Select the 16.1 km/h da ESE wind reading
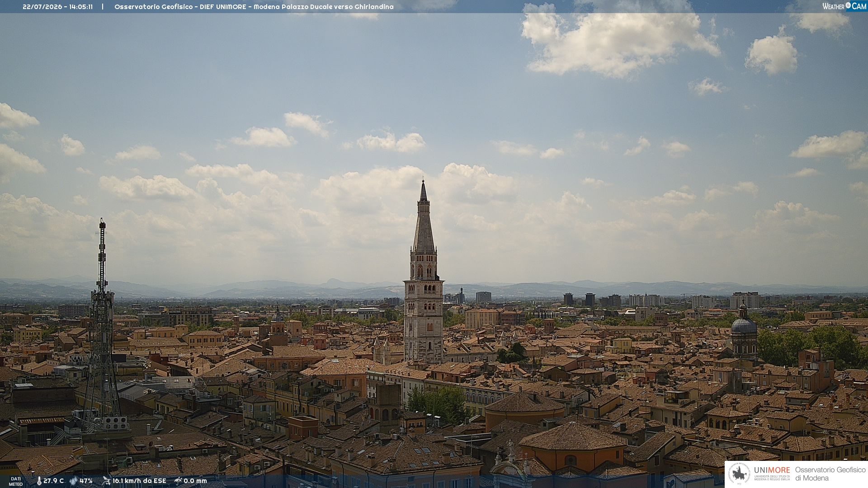 pyautogui.click(x=139, y=481)
